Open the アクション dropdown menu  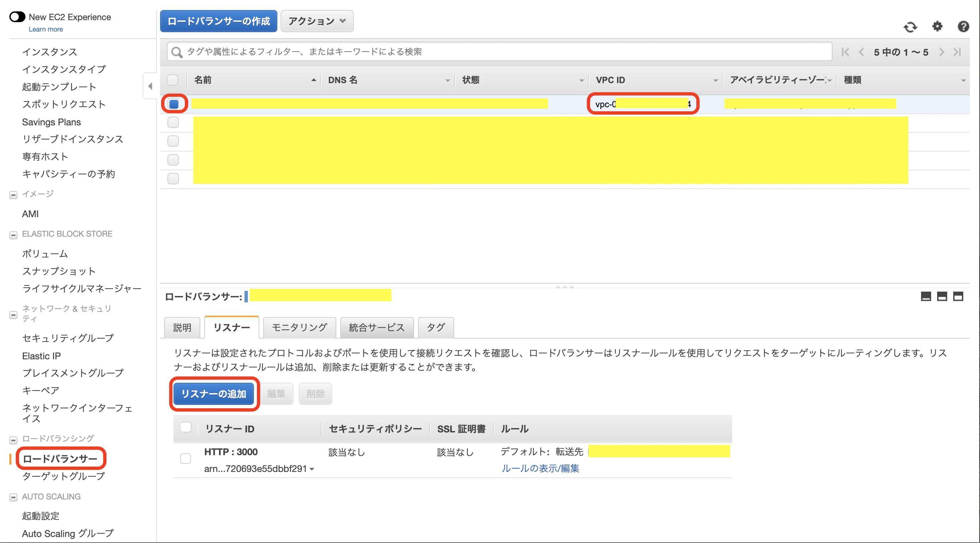click(x=317, y=21)
